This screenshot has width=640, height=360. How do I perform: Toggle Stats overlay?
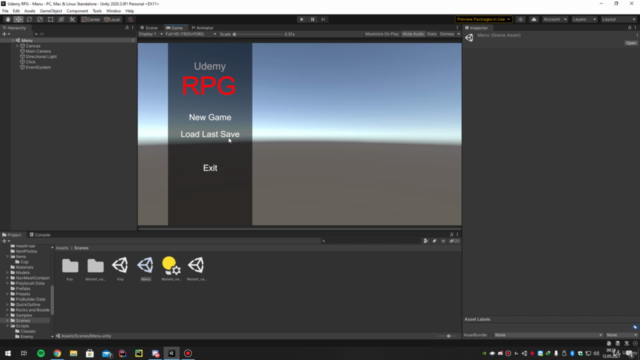coord(431,34)
